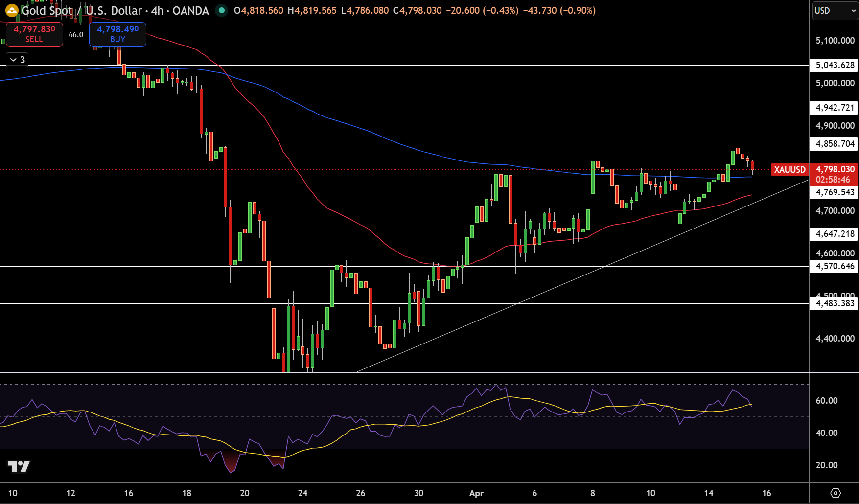Click the 4,798.030 current price label
This screenshot has width=859, height=504.
835,169
